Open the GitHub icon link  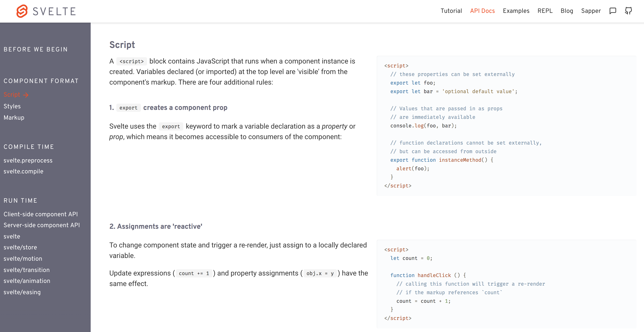(x=628, y=11)
